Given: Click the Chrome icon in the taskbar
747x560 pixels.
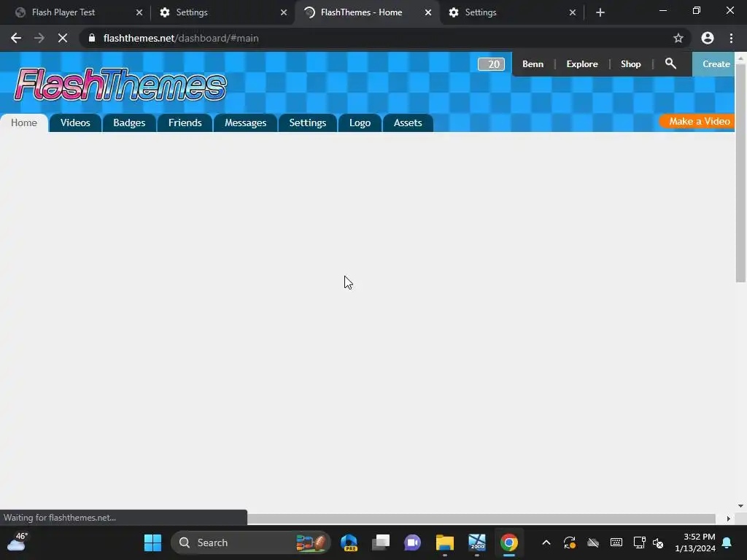Looking at the screenshot, I should 508,542.
